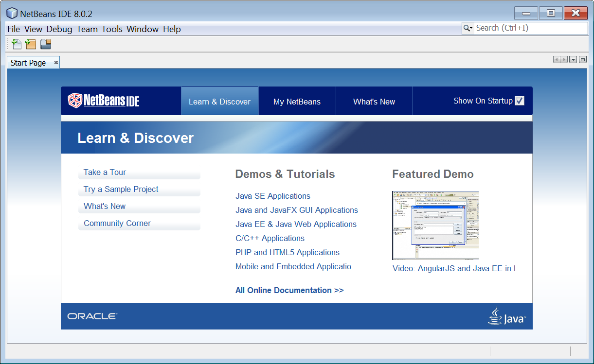Open C/C++ Applications tutorials
The width and height of the screenshot is (594, 364).
(x=270, y=238)
